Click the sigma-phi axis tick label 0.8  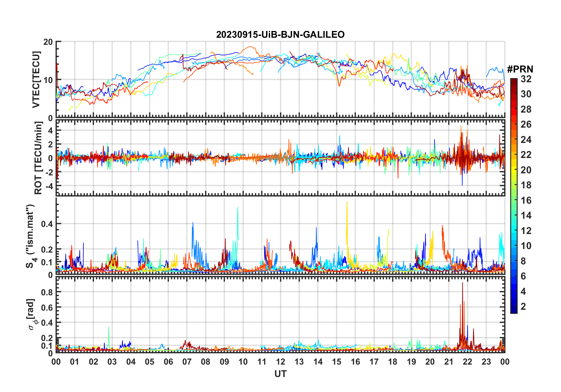[47, 292]
